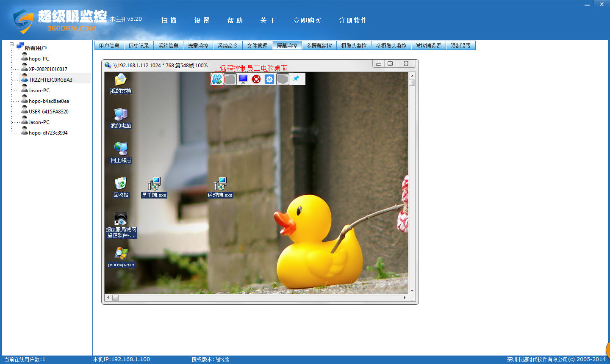Click 注册软件 in the top bar
The width and height of the screenshot is (610, 364).
tap(353, 20)
